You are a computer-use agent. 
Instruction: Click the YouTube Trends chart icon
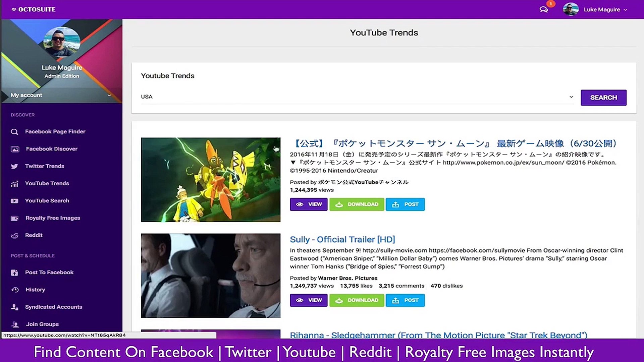coord(14,184)
